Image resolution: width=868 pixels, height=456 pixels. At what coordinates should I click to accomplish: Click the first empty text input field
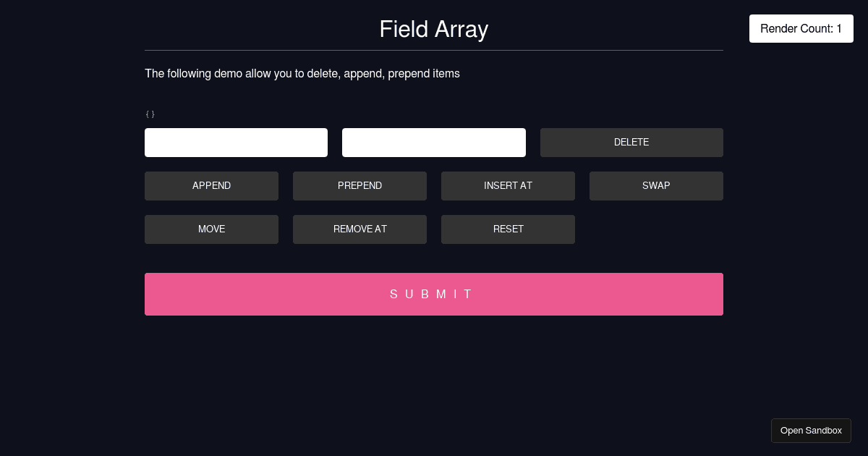coord(236,143)
